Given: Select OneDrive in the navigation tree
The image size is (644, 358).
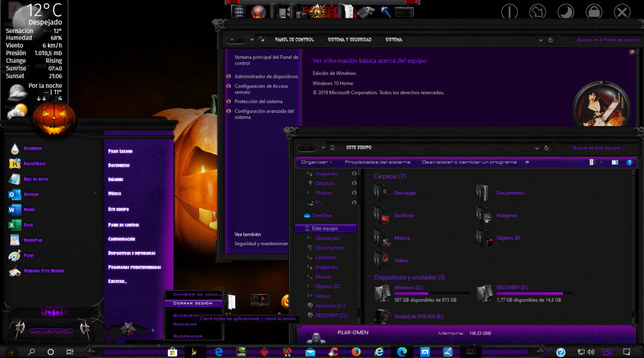Looking at the screenshot, I should point(318,215).
